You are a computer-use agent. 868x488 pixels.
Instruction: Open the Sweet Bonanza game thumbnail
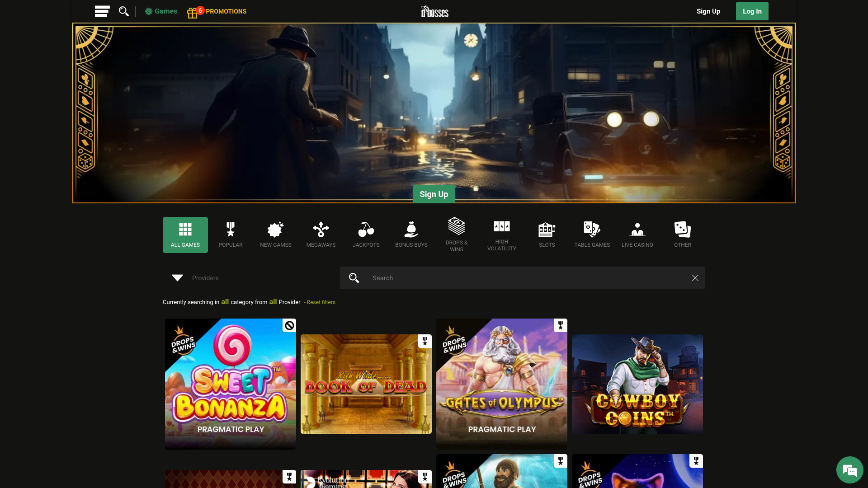coord(230,384)
